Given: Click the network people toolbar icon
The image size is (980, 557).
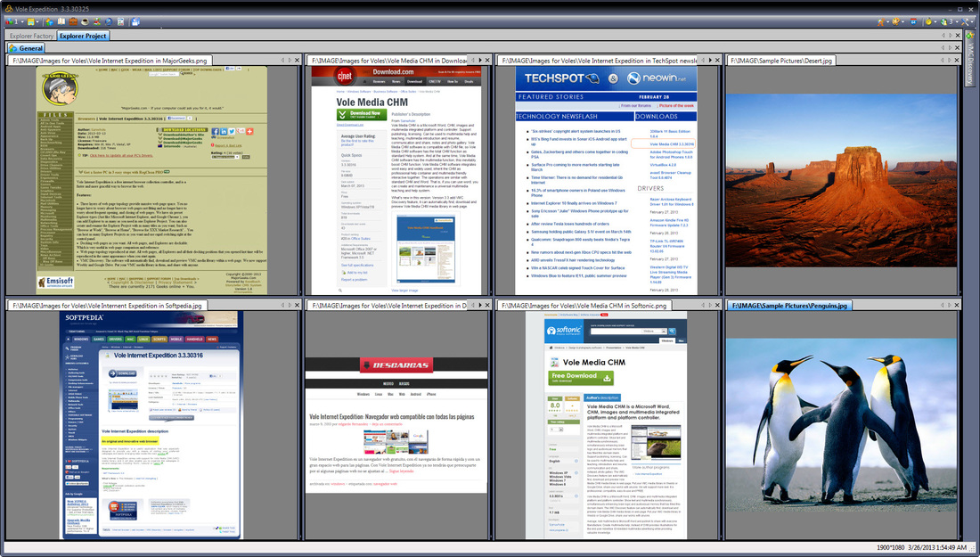Looking at the screenshot, I should click(97, 22).
